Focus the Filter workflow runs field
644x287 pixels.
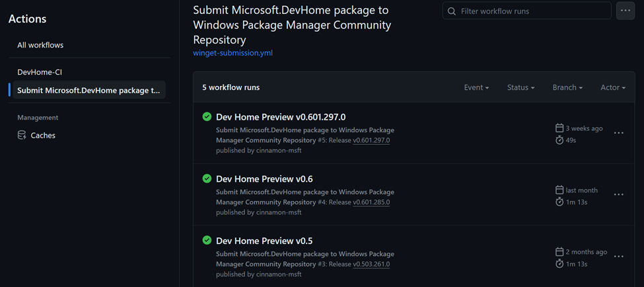(527, 11)
